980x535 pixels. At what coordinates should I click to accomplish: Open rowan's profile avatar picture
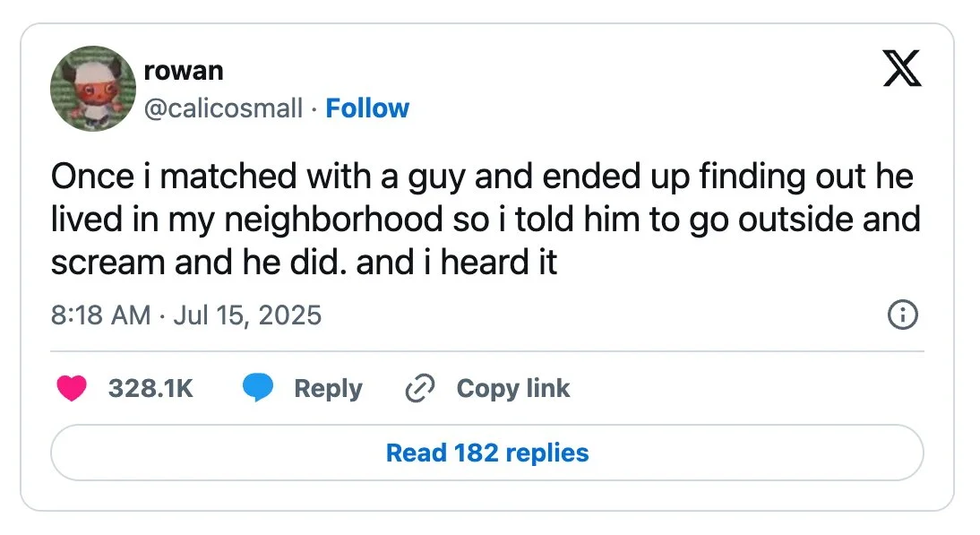(93, 89)
